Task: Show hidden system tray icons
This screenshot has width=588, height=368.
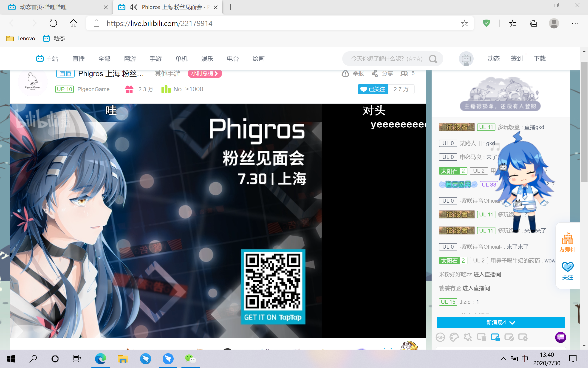Action: coord(503,359)
